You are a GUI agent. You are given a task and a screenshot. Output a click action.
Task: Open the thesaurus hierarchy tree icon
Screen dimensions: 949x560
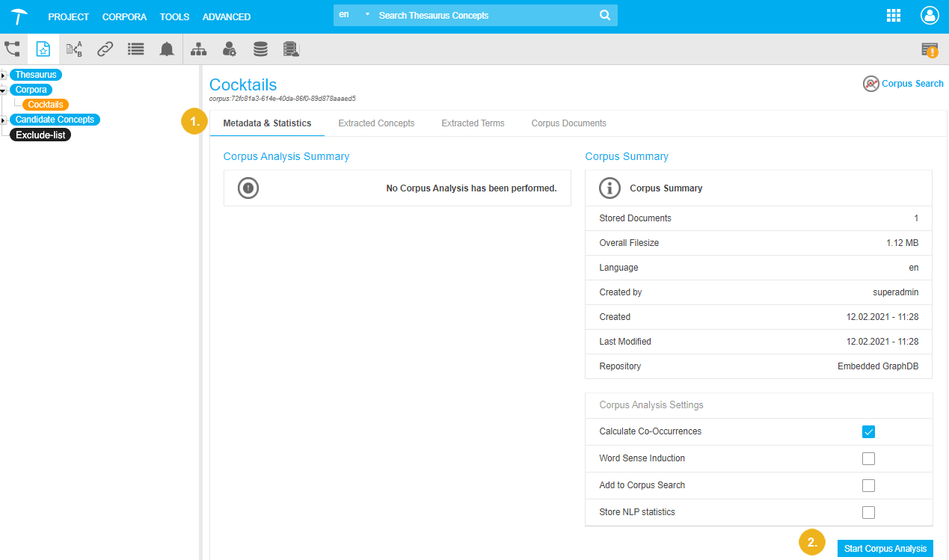12,49
